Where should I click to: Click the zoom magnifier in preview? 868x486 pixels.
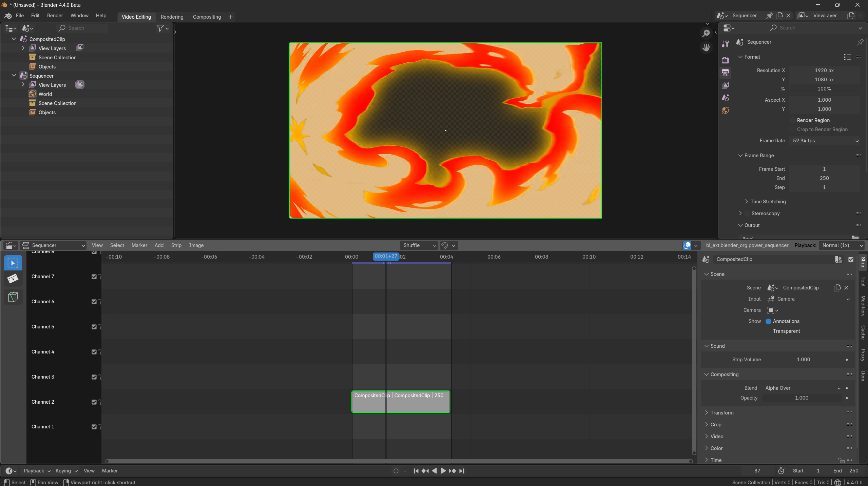[706, 33]
